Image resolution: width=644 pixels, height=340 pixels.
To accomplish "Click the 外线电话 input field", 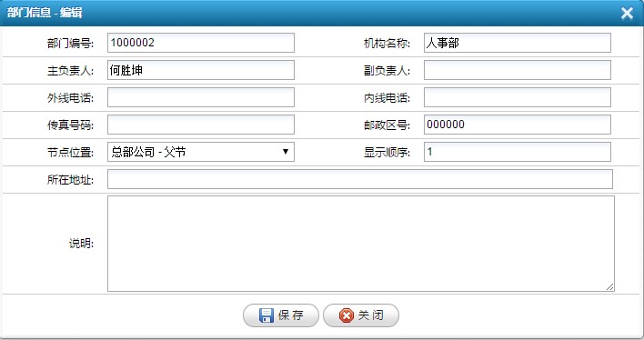I will (201, 97).
